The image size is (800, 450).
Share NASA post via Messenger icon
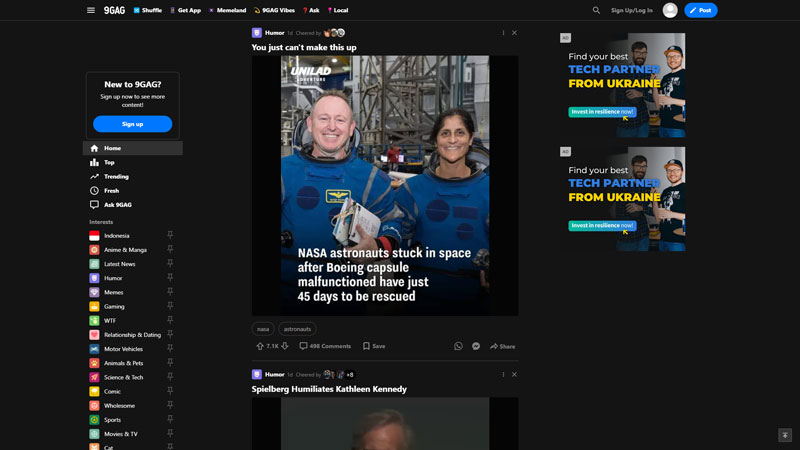(x=476, y=346)
